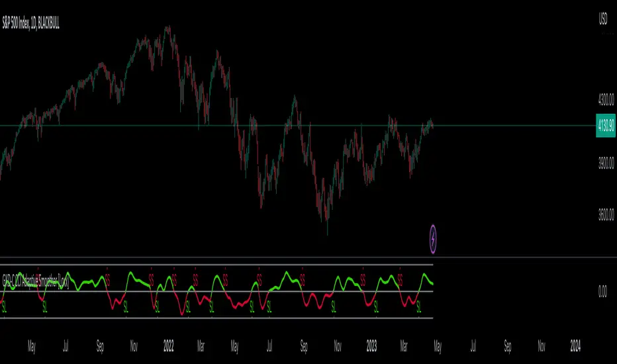Click the 0.00 indicator axis value
The image size is (617, 364).
(602, 291)
